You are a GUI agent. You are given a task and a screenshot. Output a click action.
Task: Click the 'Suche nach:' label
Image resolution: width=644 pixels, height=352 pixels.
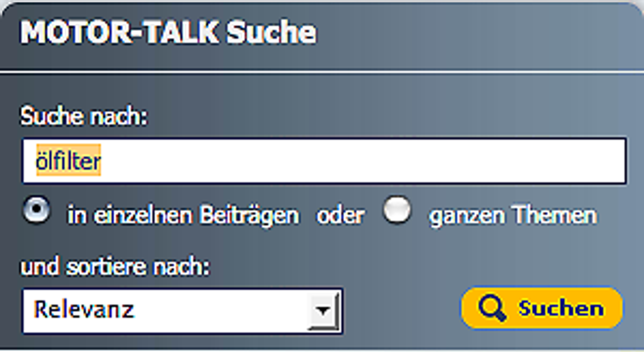pyautogui.click(x=84, y=116)
